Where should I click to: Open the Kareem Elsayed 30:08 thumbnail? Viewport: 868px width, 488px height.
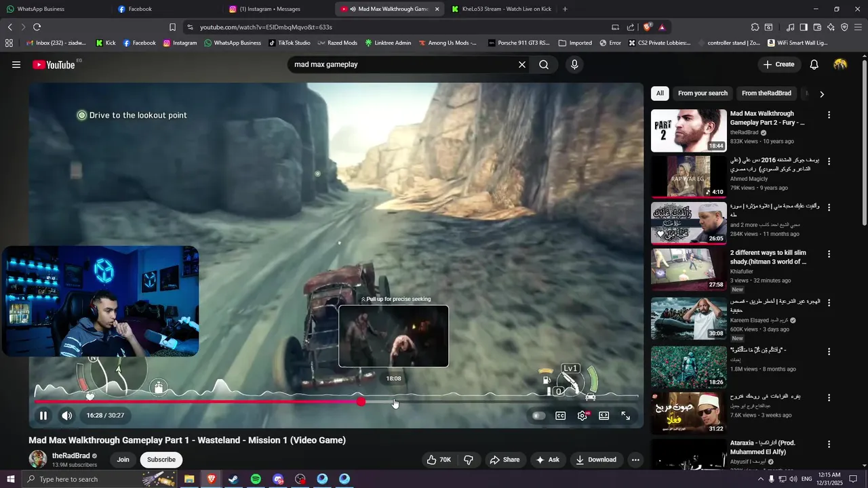[688, 319]
